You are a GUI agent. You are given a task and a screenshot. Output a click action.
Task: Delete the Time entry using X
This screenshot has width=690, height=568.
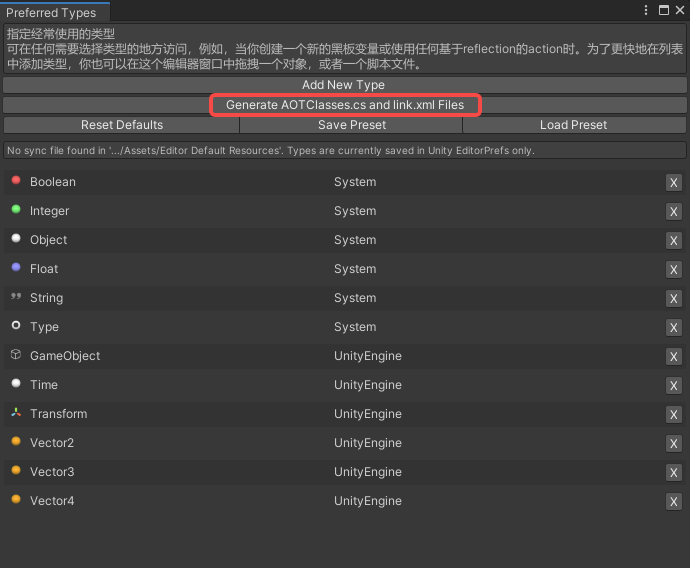tap(674, 385)
